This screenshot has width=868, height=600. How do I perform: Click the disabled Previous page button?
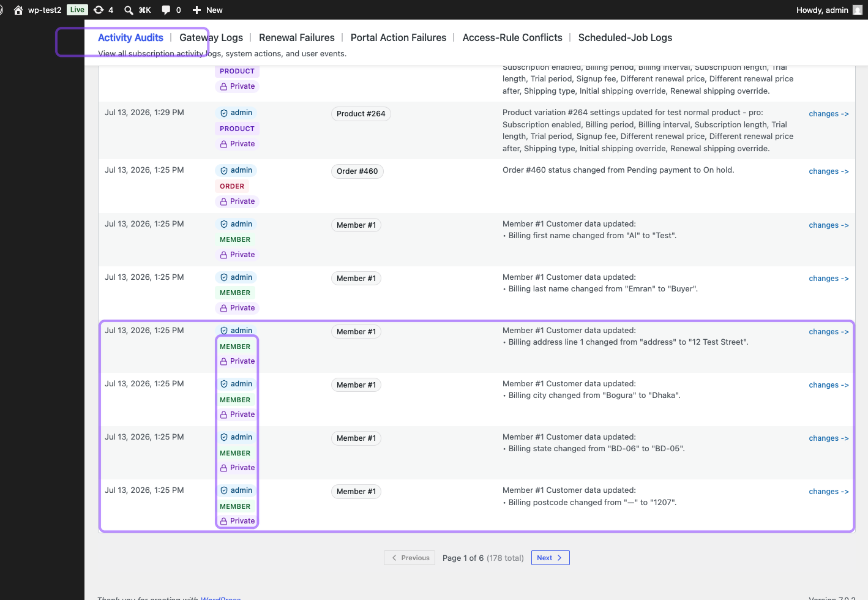click(410, 558)
